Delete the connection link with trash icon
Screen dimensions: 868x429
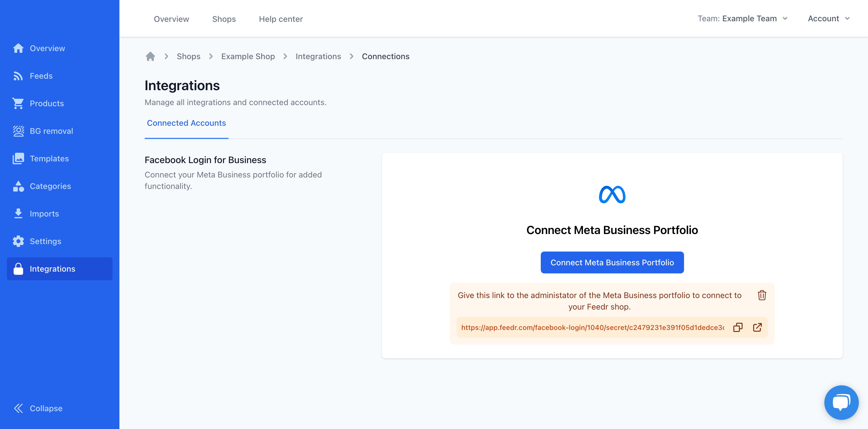tap(762, 295)
